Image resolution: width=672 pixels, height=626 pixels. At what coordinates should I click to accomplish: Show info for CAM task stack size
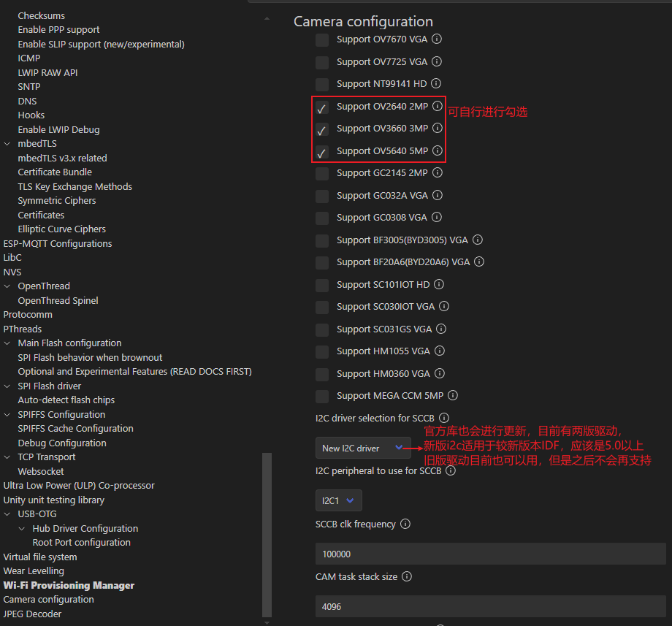(407, 577)
